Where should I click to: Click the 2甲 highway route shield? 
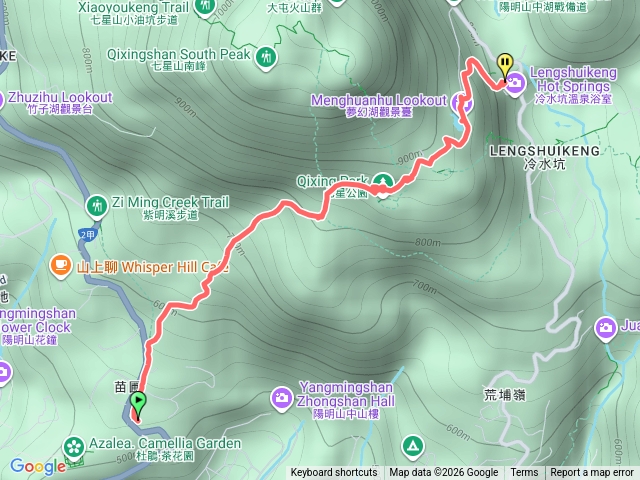coord(87,235)
